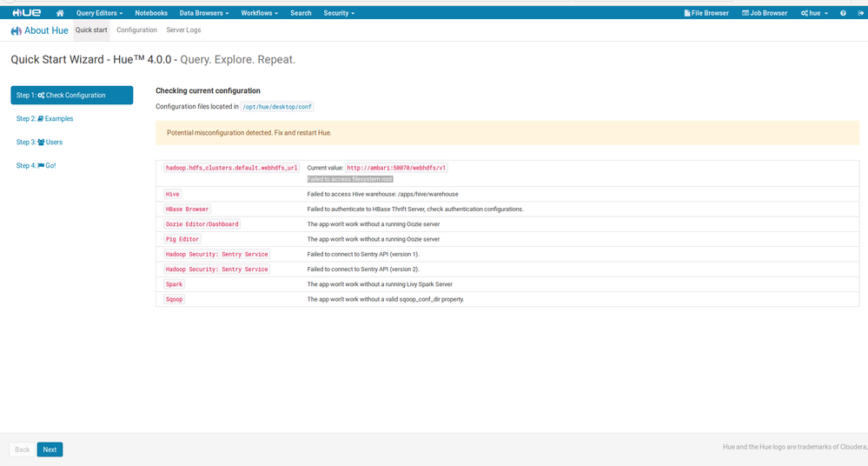Switch to the Server Logs tab

(x=183, y=30)
